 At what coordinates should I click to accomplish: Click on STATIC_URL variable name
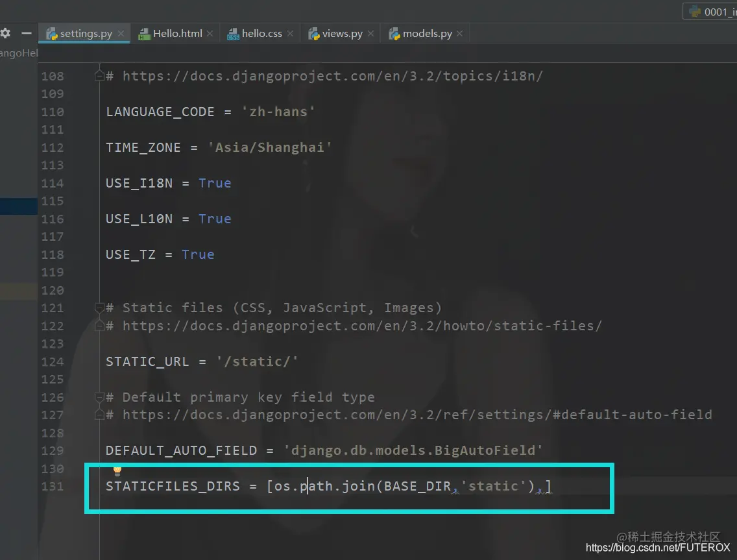click(x=147, y=361)
